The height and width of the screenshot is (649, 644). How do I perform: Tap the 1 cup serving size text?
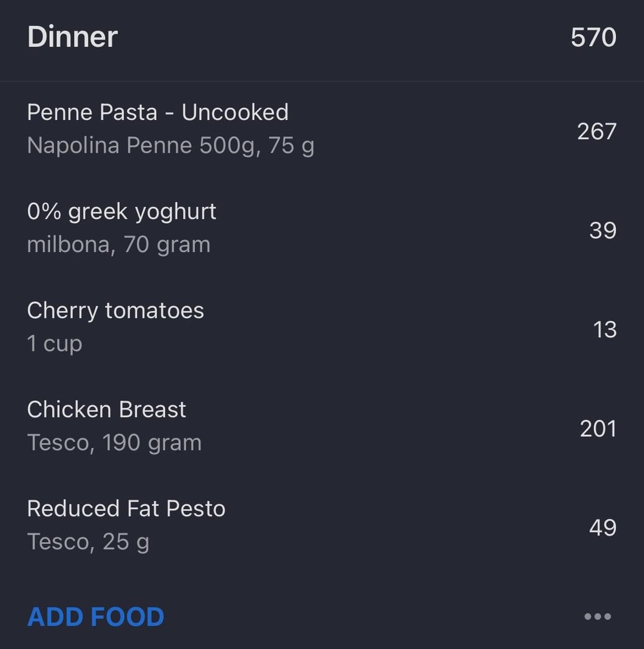55,344
